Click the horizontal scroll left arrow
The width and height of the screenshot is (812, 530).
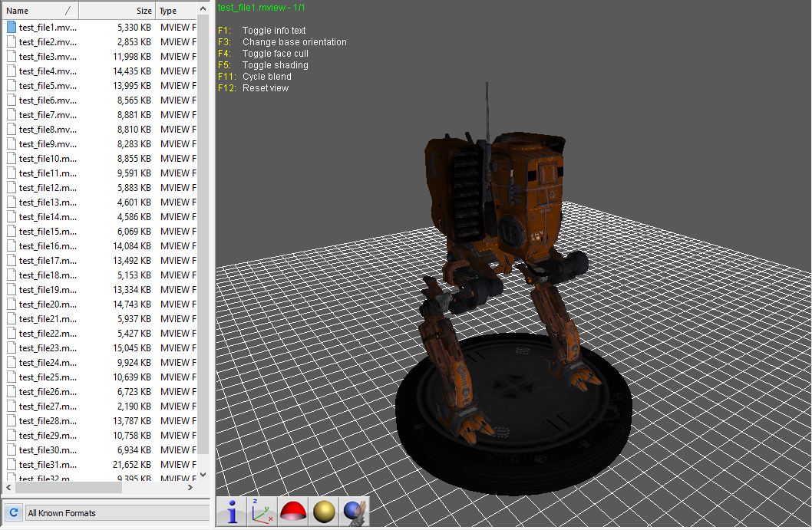click(8, 488)
